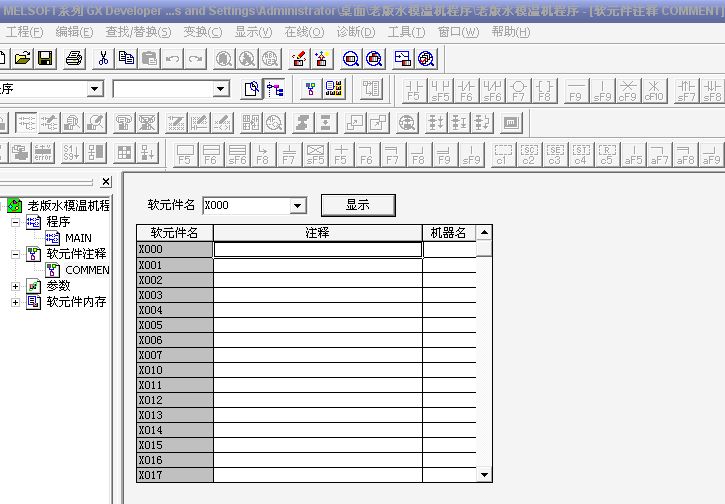Select MAIN program in project tree
This screenshot has width=725, height=504.
[78, 238]
